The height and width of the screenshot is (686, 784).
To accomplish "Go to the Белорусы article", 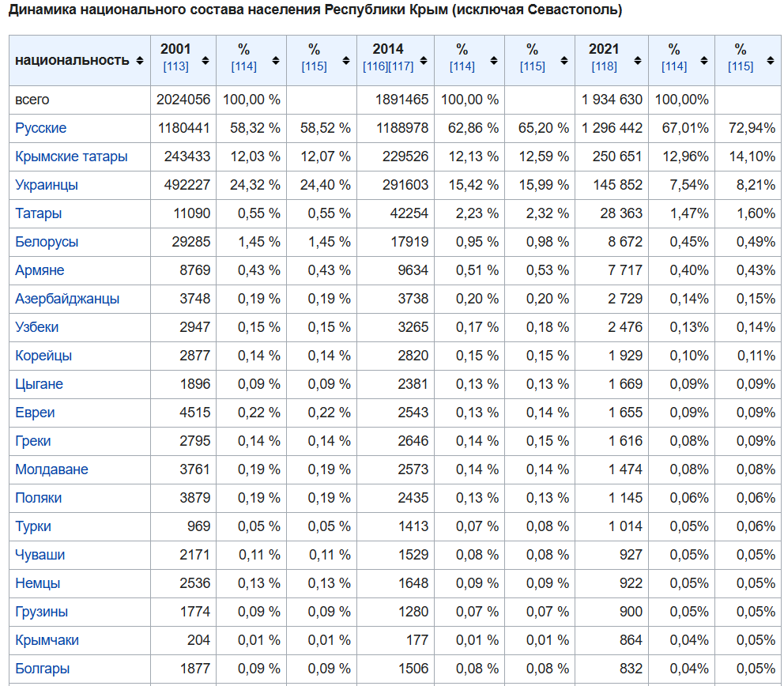I will (47, 242).
